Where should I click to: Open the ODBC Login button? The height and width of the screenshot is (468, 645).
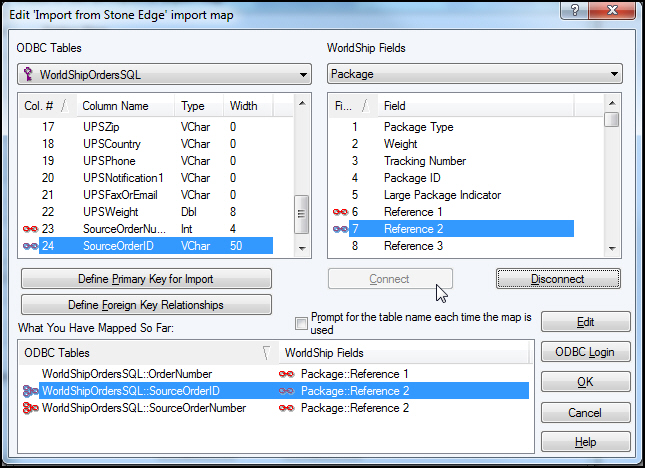tap(586, 352)
